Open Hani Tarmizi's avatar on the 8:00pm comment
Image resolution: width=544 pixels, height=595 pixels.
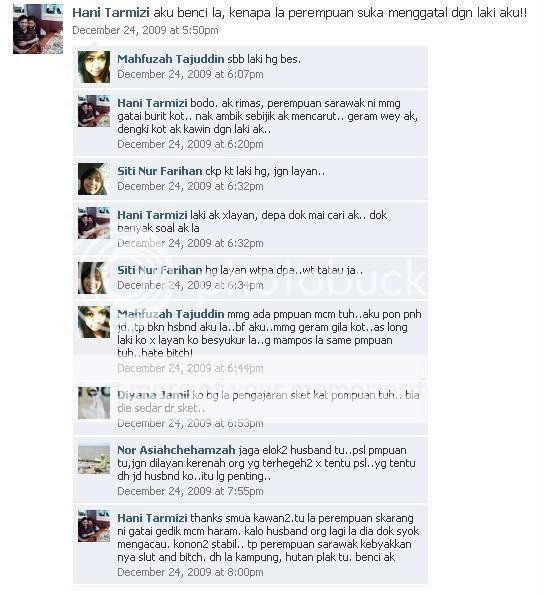(x=94, y=526)
